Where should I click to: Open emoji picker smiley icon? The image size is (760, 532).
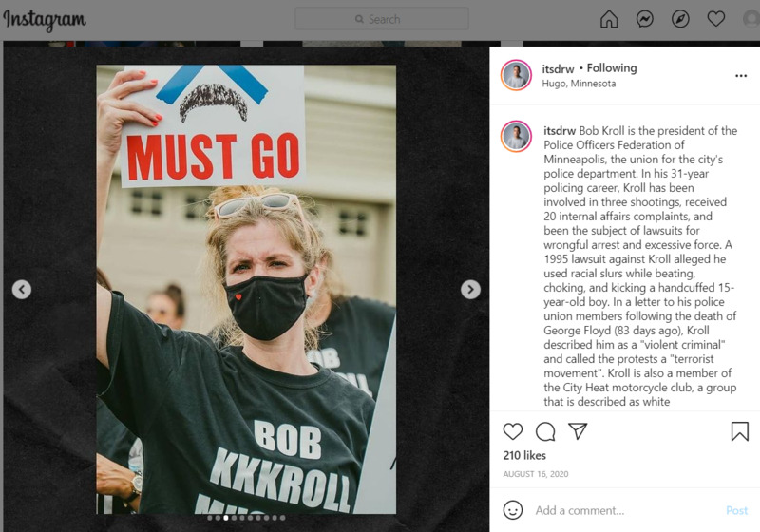pos(513,510)
